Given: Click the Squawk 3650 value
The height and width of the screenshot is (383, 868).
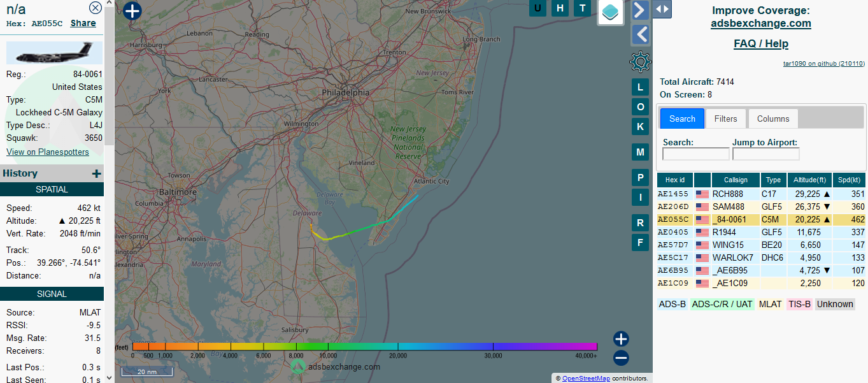Looking at the screenshot, I should (x=94, y=138).
